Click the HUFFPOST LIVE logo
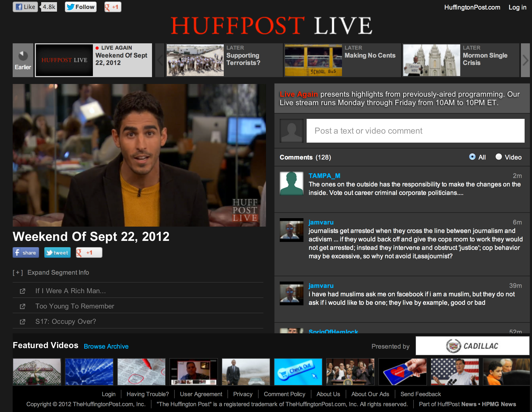This screenshot has height=412, width=532. click(272, 26)
